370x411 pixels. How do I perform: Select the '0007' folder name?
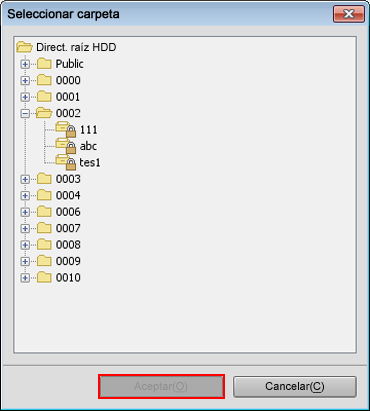click(x=68, y=228)
